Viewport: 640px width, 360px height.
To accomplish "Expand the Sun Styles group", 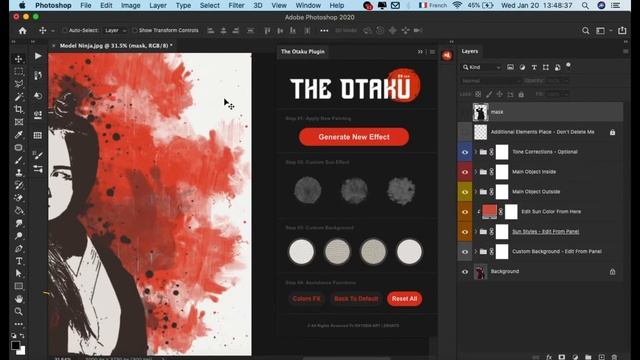I will click(476, 231).
